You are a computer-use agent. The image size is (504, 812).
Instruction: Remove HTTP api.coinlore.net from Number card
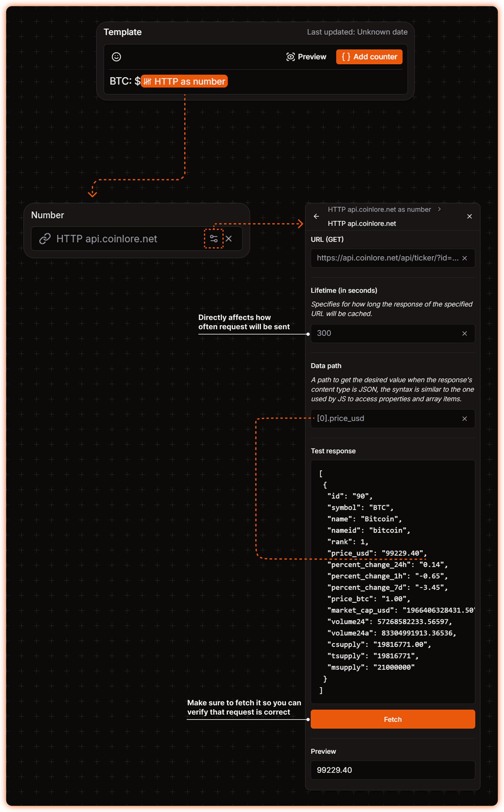coord(229,239)
